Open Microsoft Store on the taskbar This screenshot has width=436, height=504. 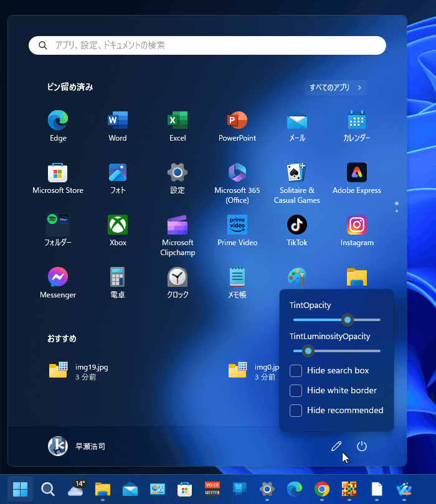point(185,489)
